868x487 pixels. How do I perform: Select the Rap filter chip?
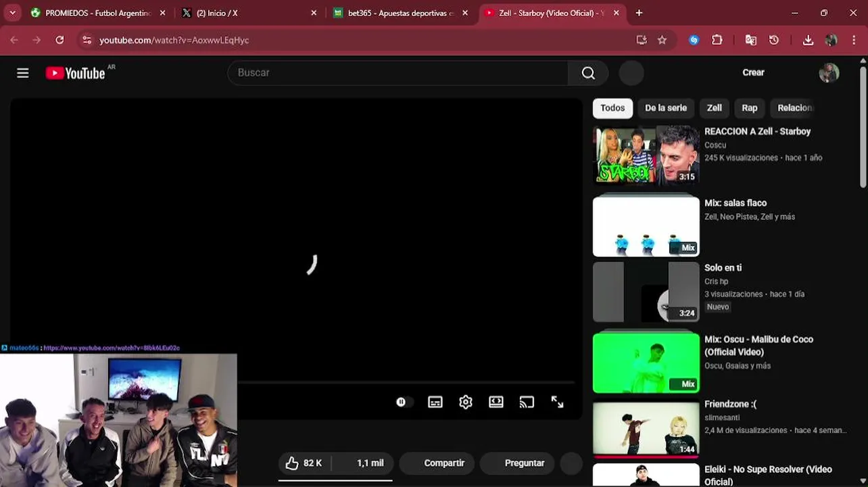pyautogui.click(x=750, y=108)
